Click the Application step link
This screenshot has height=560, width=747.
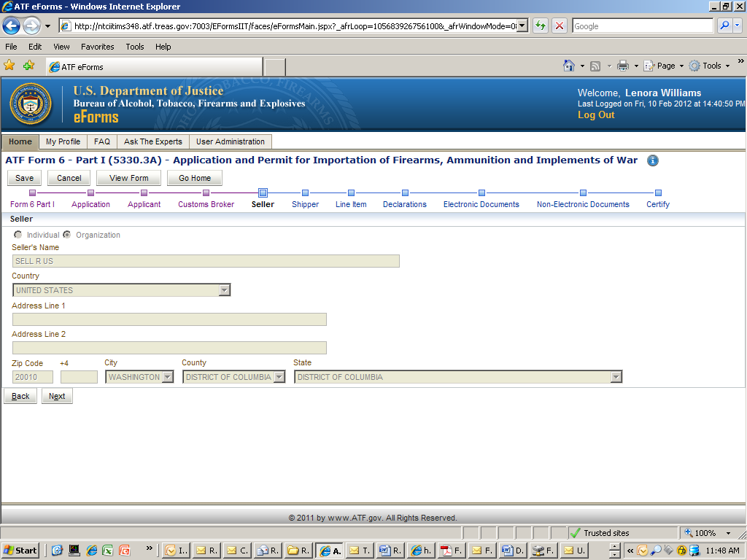90,204
